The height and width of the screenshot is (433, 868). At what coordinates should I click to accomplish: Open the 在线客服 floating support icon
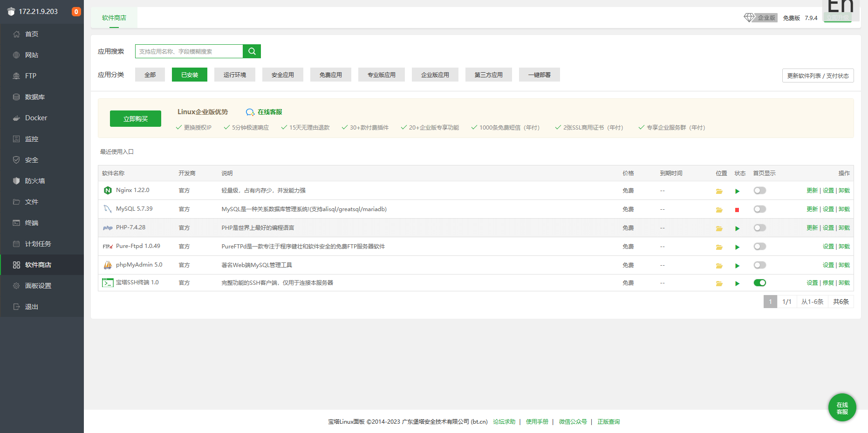point(842,407)
